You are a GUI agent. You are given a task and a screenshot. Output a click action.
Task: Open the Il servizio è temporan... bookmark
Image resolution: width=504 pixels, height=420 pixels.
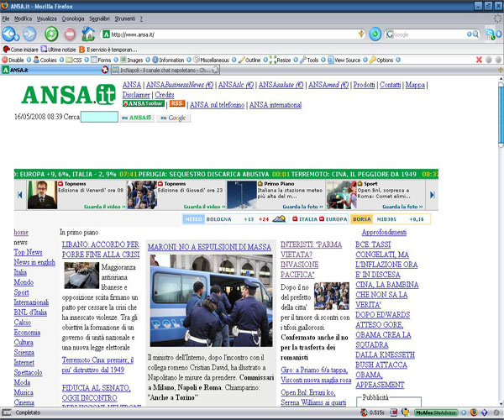click(x=108, y=50)
